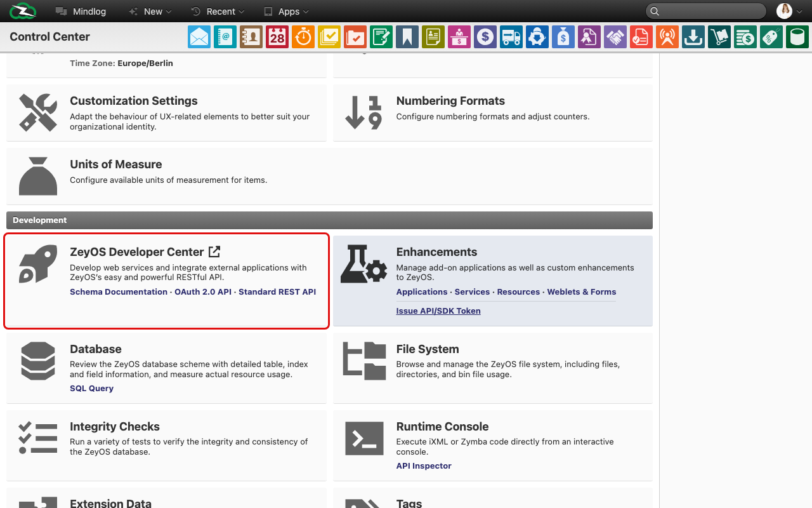Open API Inspector link
The height and width of the screenshot is (508, 812).
pyautogui.click(x=424, y=466)
